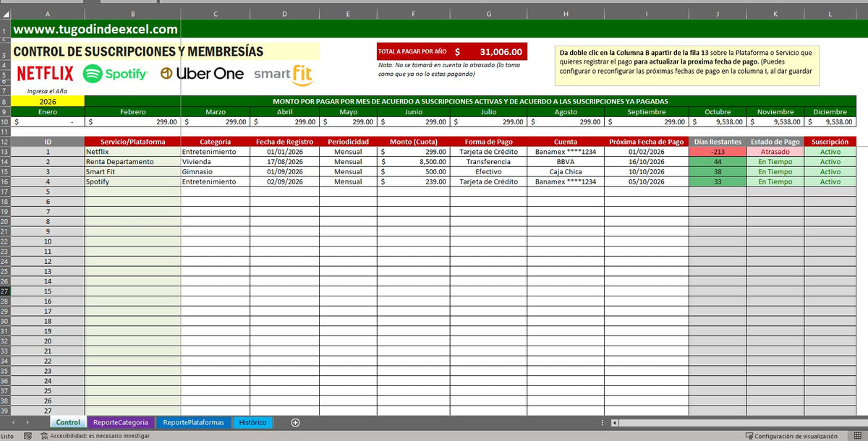Select the 16/10/2026 next payment date

(647, 162)
